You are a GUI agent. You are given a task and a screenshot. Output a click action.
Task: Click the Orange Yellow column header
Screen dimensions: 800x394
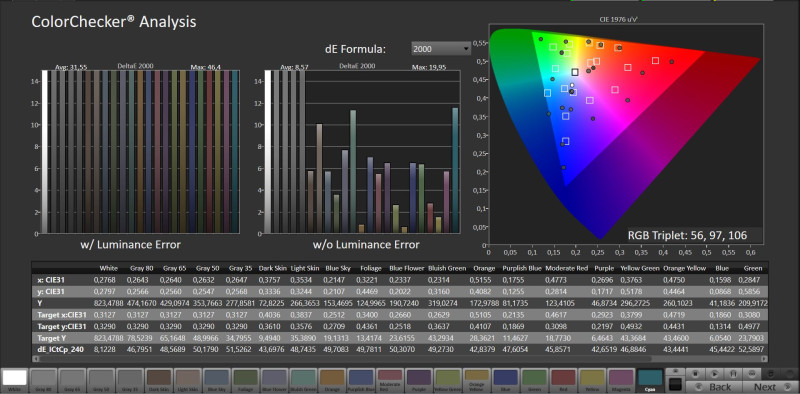(684, 268)
